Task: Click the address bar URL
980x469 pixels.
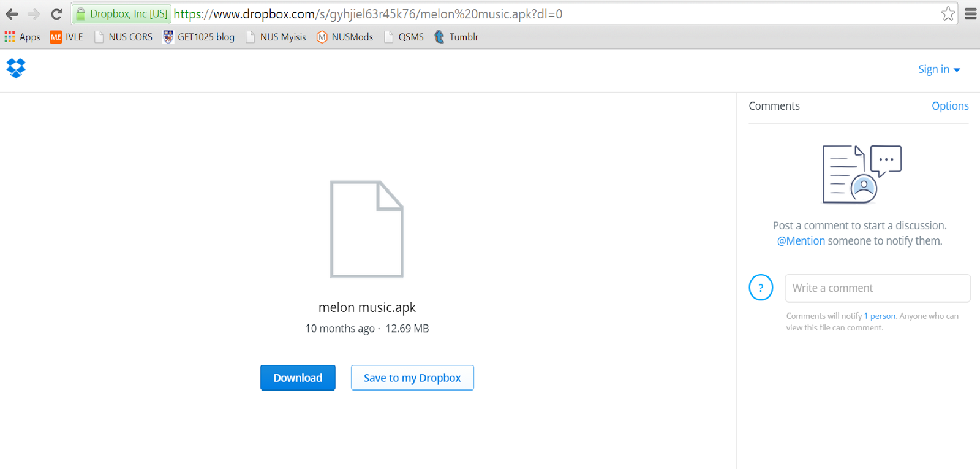Action: tap(368, 13)
